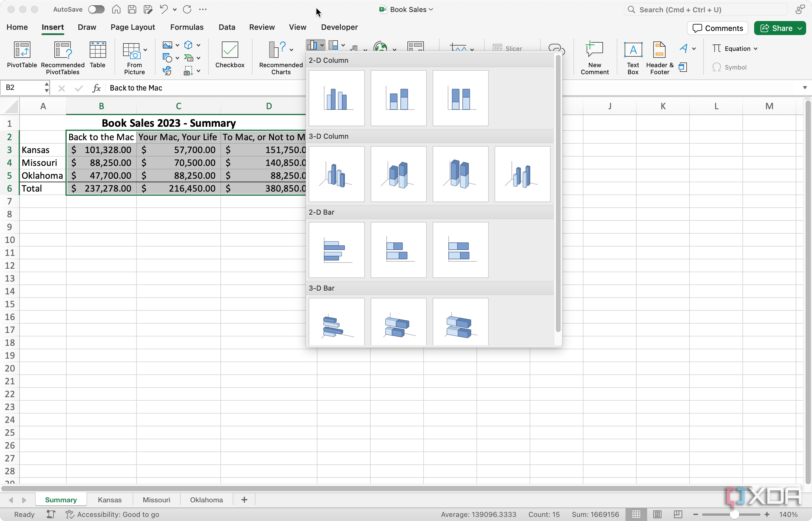Insert a PivotTable
This screenshot has width=812, height=521.
pyautogui.click(x=22, y=55)
